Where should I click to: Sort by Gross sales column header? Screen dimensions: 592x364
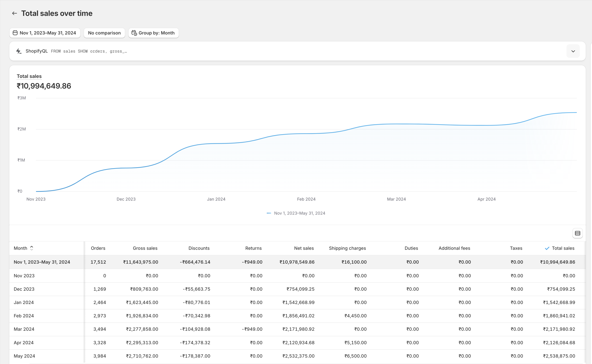(x=145, y=248)
